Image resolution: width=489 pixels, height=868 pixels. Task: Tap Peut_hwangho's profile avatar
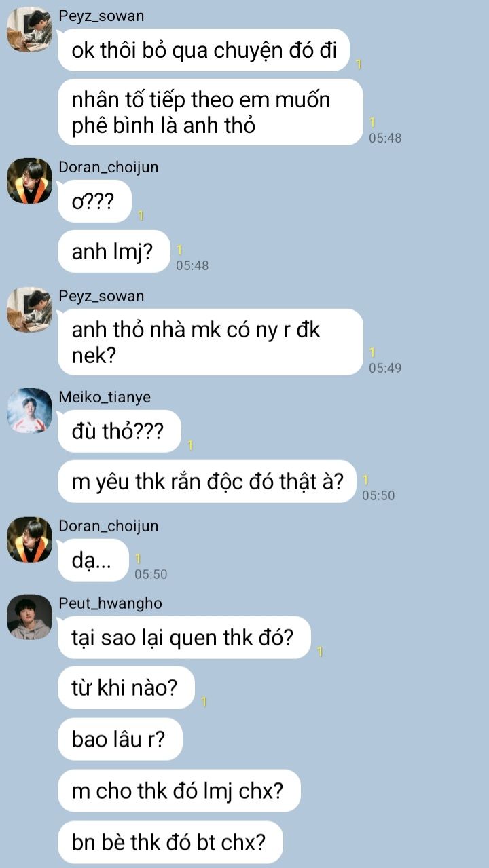point(29,617)
